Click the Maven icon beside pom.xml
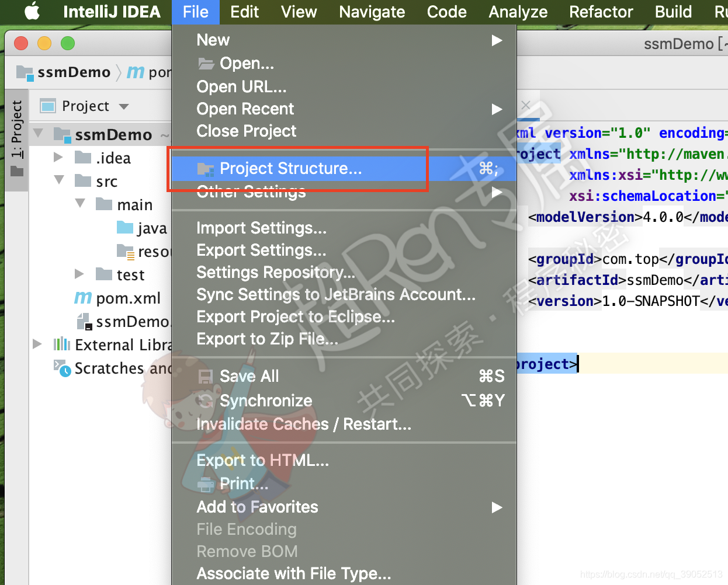728x585 pixels. pyautogui.click(x=83, y=298)
